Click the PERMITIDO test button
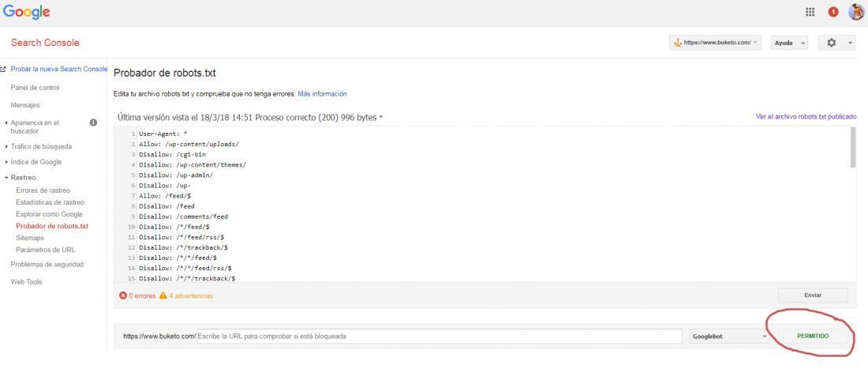The image size is (868, 369). 813,337
